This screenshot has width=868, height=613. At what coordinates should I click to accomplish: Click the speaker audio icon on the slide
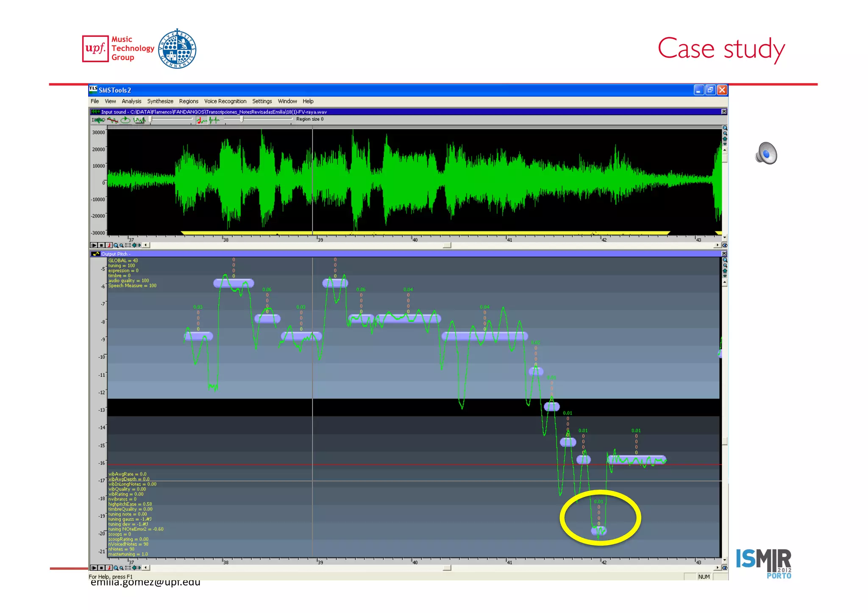pyautogui.click(x=766, y=153)
